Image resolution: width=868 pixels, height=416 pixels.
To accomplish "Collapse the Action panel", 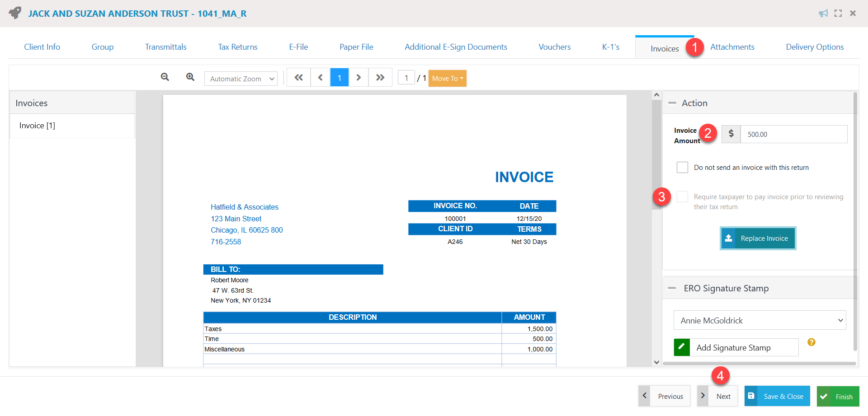I will click(672, 103).
